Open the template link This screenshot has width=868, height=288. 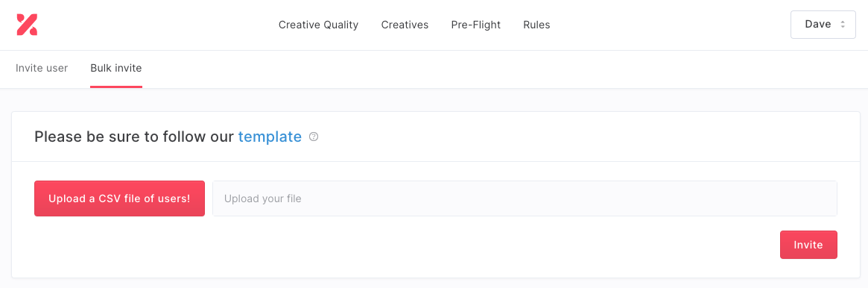click(x=270, y=137)
